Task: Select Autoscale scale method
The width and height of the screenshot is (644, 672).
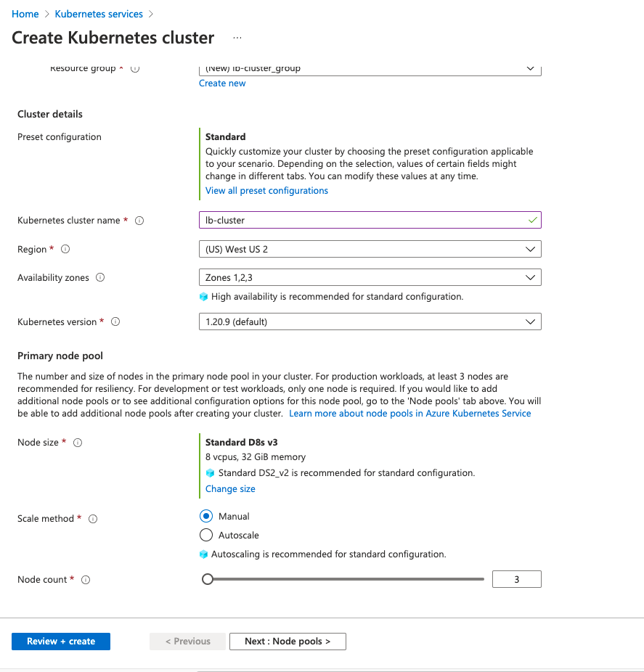Action: coord(206,536)
